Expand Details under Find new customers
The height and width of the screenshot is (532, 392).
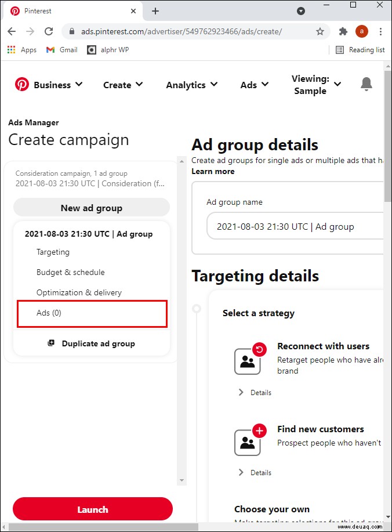click(255, 473)
